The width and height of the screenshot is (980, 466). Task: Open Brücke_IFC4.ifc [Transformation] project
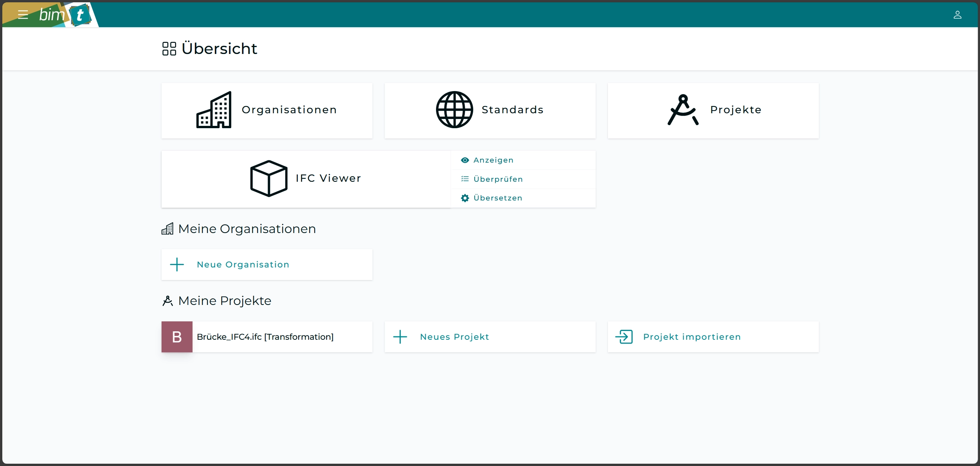tap(265, 337)
